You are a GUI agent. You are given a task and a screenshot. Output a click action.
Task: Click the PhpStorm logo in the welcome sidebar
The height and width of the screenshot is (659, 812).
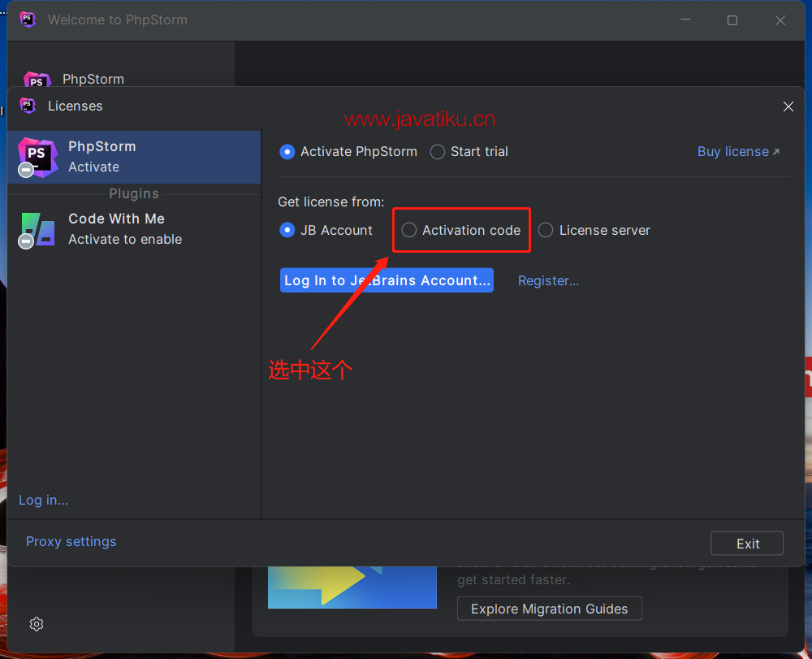point(37,80)
